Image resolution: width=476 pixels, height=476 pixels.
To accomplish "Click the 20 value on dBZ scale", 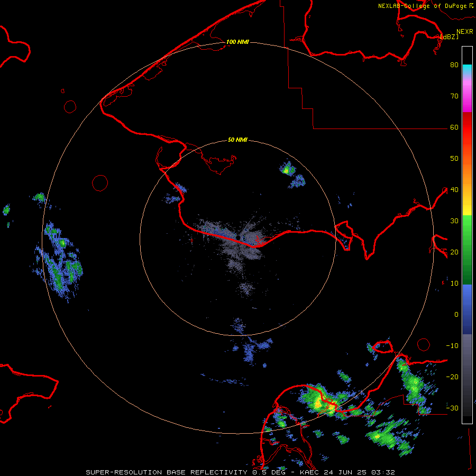I will click(454, 252).
